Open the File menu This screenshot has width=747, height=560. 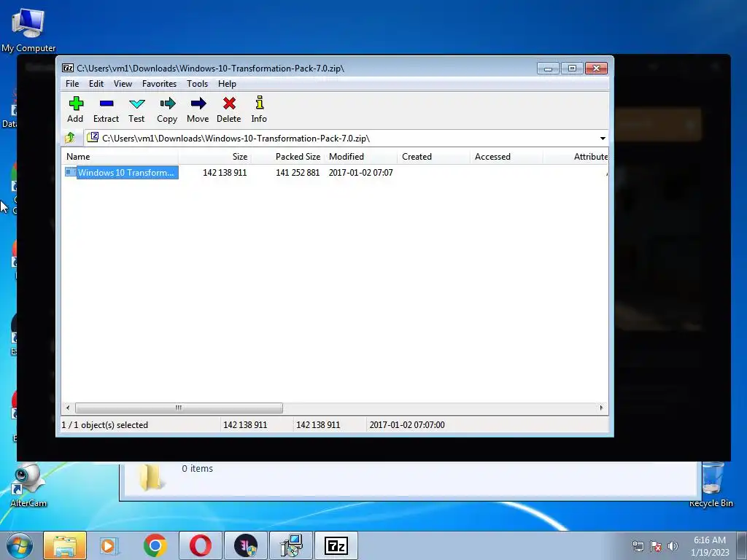tap(72, 84)
